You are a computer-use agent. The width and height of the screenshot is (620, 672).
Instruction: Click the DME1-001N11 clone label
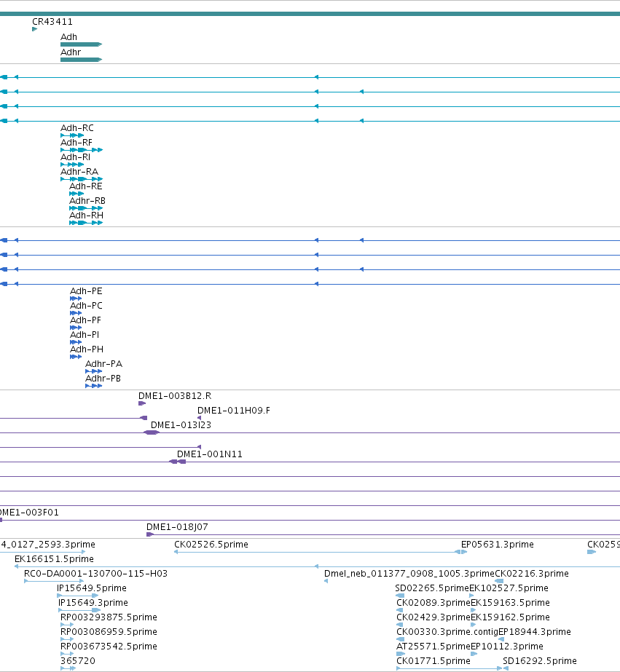pos(210,454)
